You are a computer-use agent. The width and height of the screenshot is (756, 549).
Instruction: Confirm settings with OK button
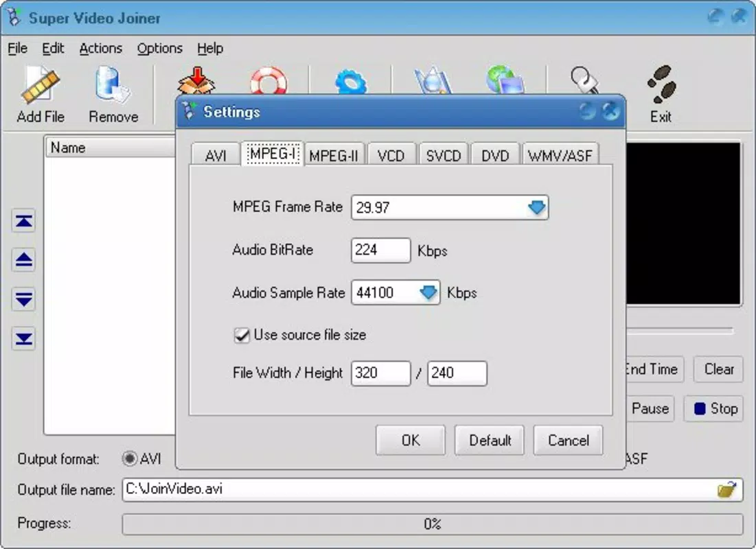coord(411,440)
